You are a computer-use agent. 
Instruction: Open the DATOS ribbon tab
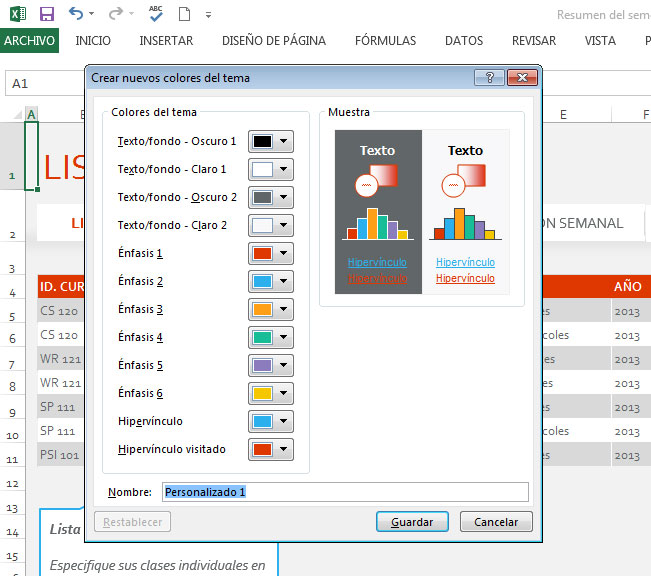click(464, 41)
